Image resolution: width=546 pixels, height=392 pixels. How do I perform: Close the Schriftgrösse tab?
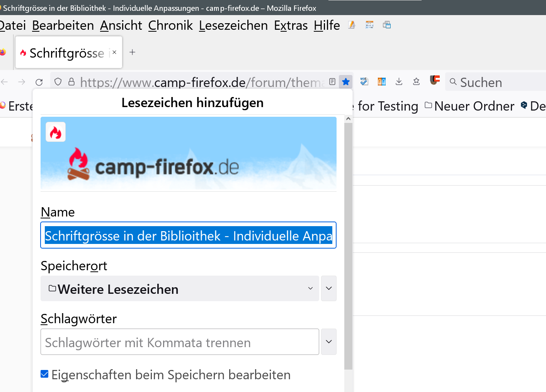(114, 52)
